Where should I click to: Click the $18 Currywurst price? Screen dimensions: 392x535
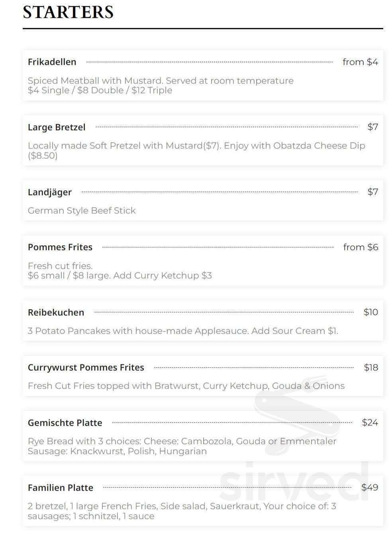(x=371, y=367)
